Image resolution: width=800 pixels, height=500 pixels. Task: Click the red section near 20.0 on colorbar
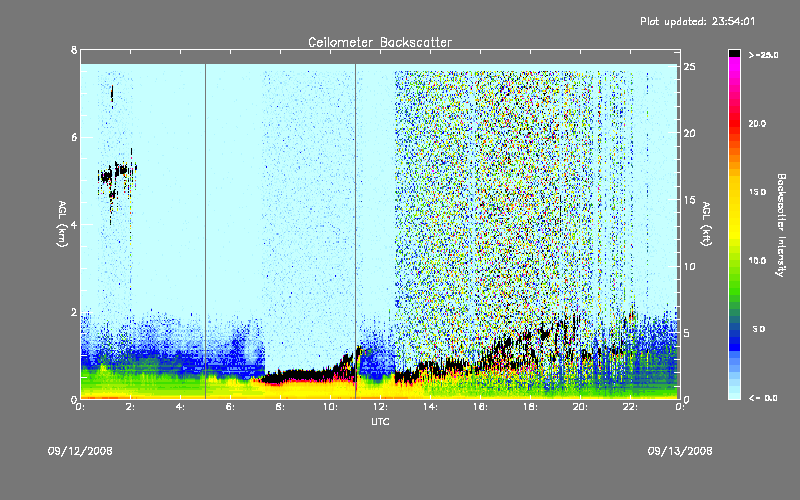pyautogui.click(x=734, y=125)
